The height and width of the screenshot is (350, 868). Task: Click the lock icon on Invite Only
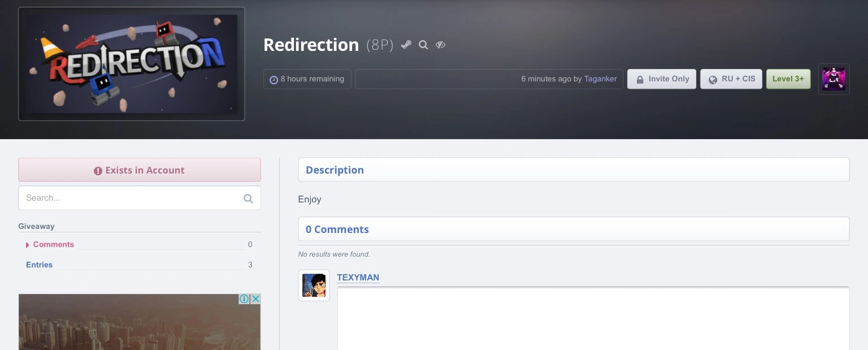(640, 80)
